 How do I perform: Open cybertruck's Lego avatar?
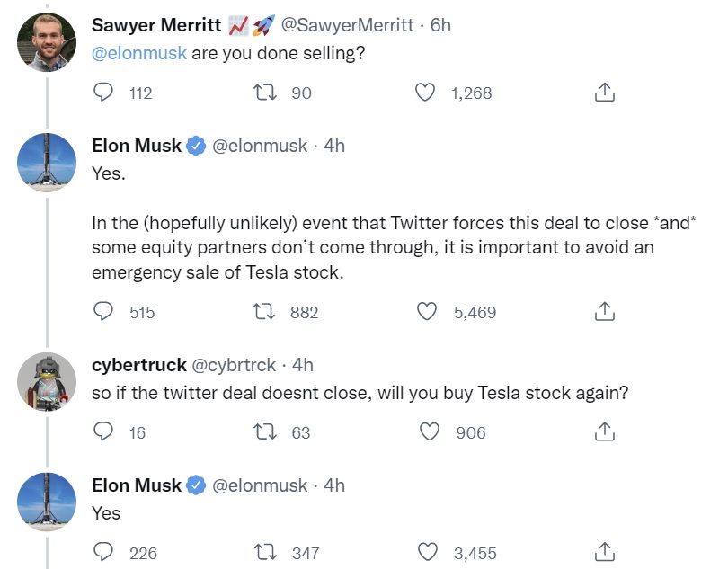click(47, 381)
